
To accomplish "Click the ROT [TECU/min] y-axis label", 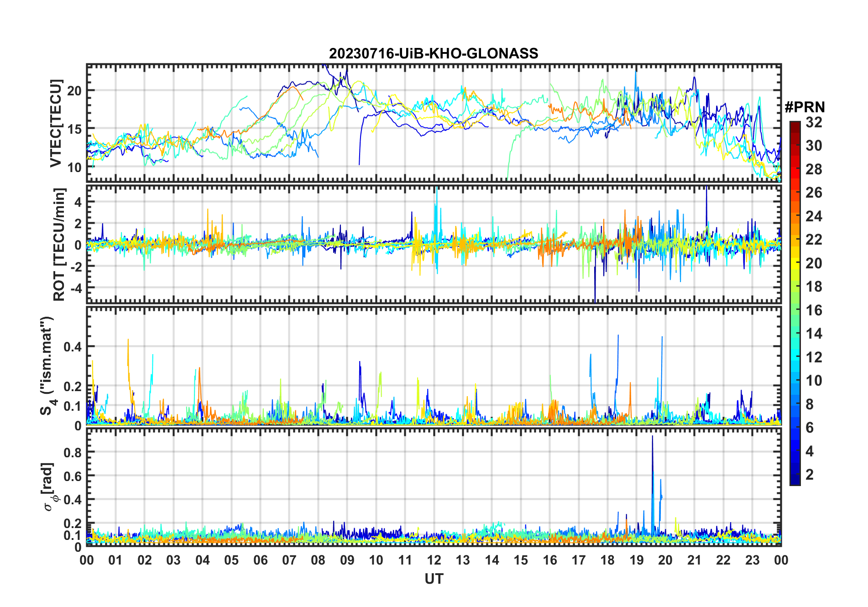I will coord(59,244).
